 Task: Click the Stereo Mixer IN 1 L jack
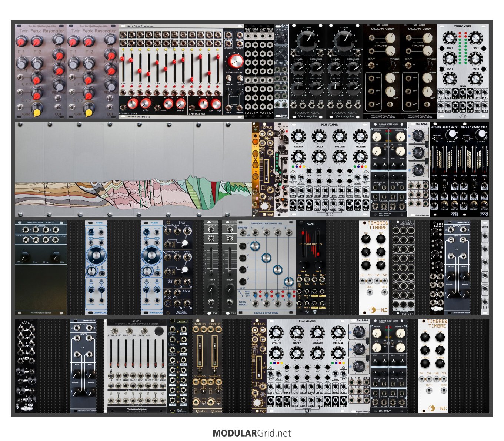[x=441, y=92]
